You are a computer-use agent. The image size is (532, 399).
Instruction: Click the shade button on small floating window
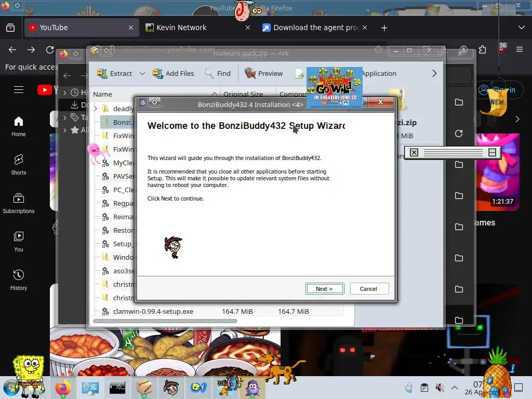click(x=493, y=152)
